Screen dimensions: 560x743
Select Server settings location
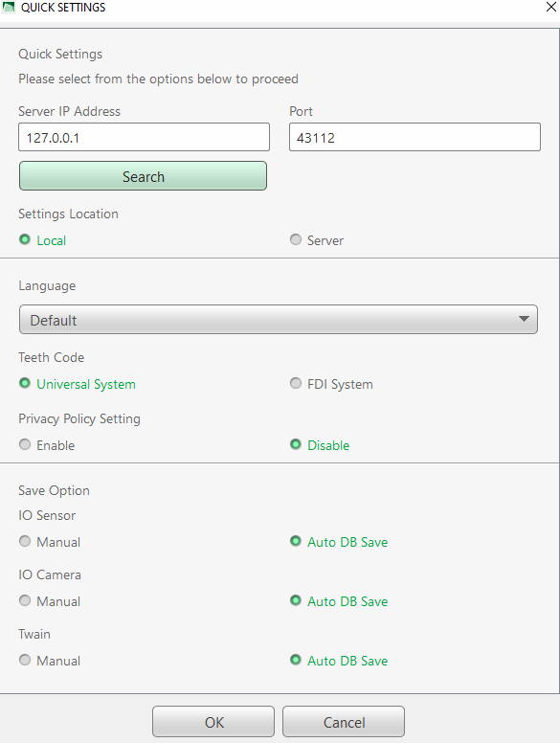point(317,240)
